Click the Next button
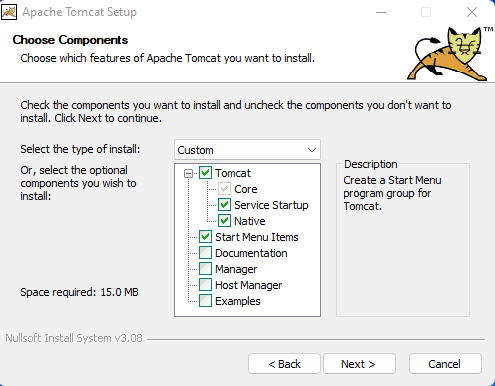 359,364
